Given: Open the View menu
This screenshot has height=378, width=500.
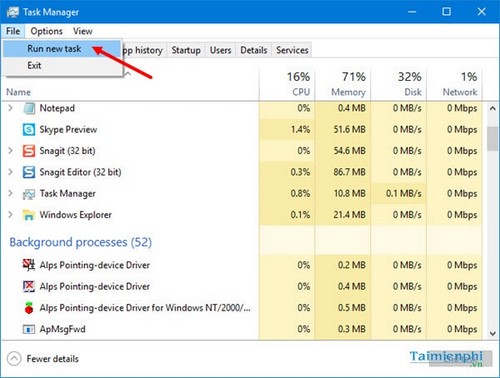Looking at the screenshot, I should tap(83, 31).
